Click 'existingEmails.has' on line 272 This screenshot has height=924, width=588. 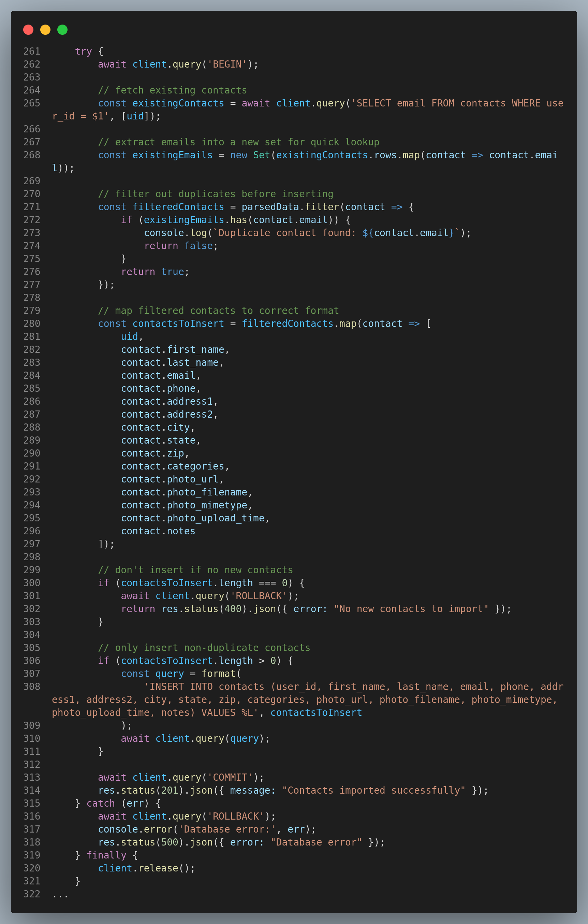click(196, 220)
